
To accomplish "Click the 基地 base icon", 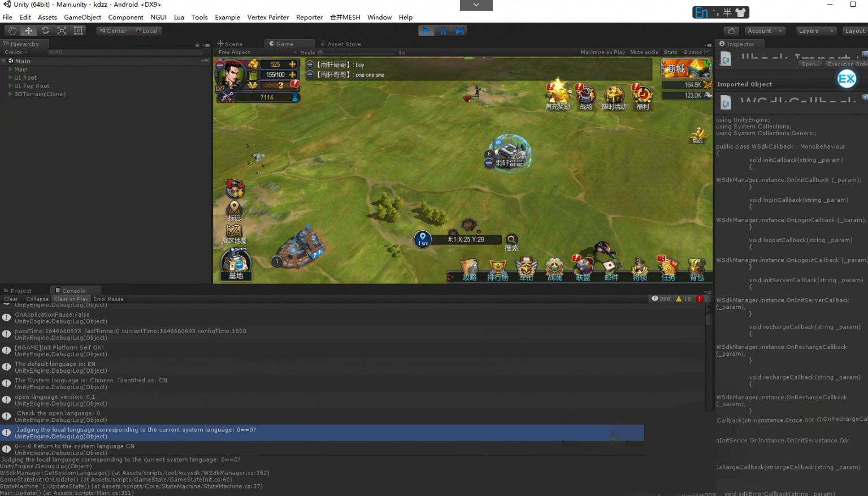I will click(236, 265).
